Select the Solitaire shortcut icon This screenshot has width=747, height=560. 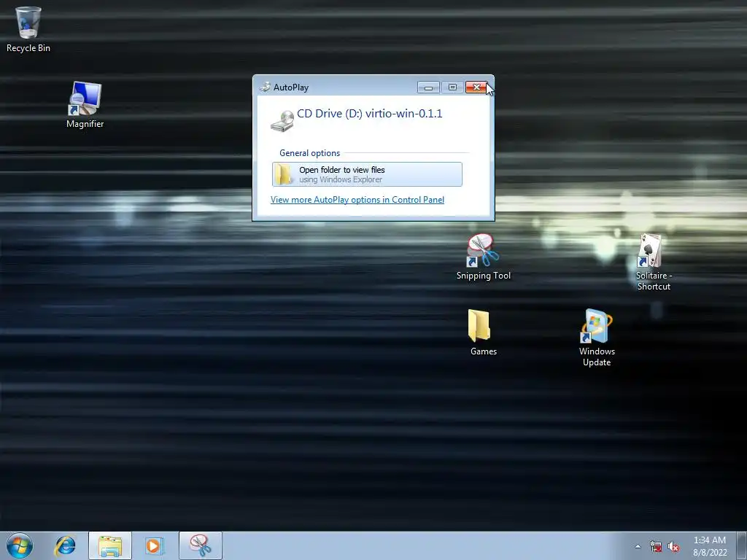click(x=654, y=262)
